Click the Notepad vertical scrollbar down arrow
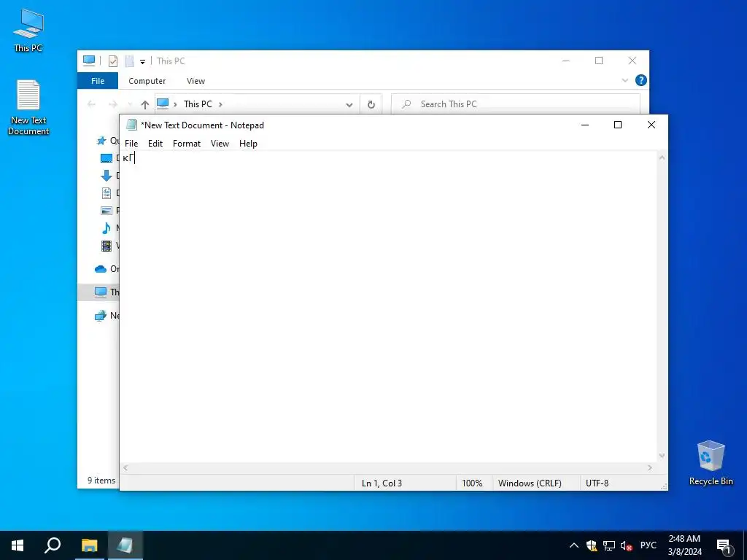Viewport: 747px width, 560px height. [662, 456]
